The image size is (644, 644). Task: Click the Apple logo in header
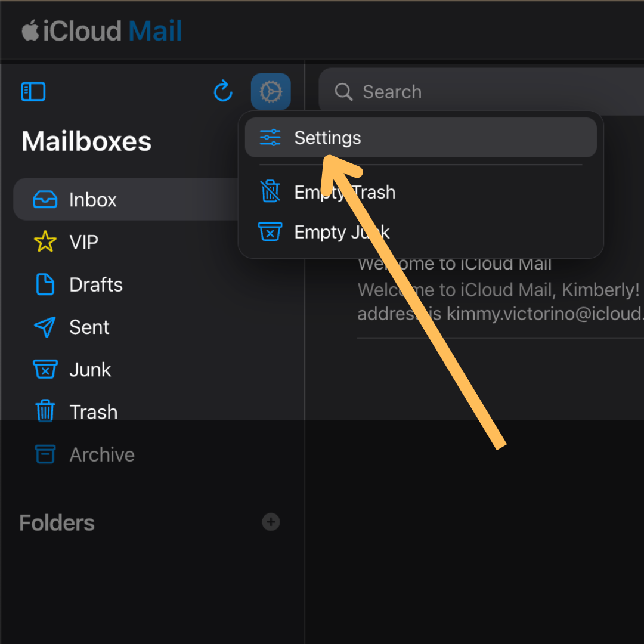click(x=30, y=31)
